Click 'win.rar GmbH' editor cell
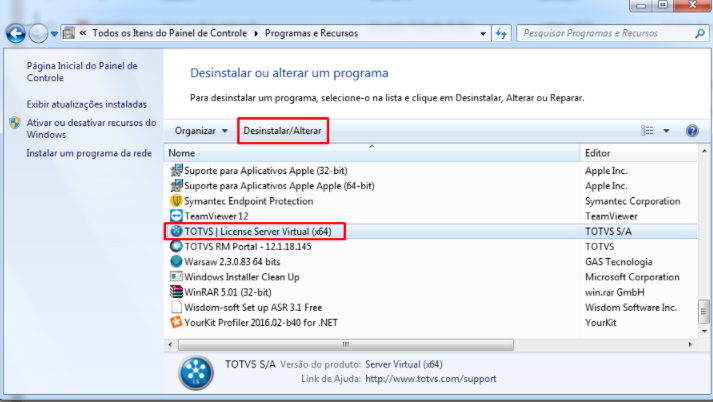 pyautogui.click(x=614, y=292)
